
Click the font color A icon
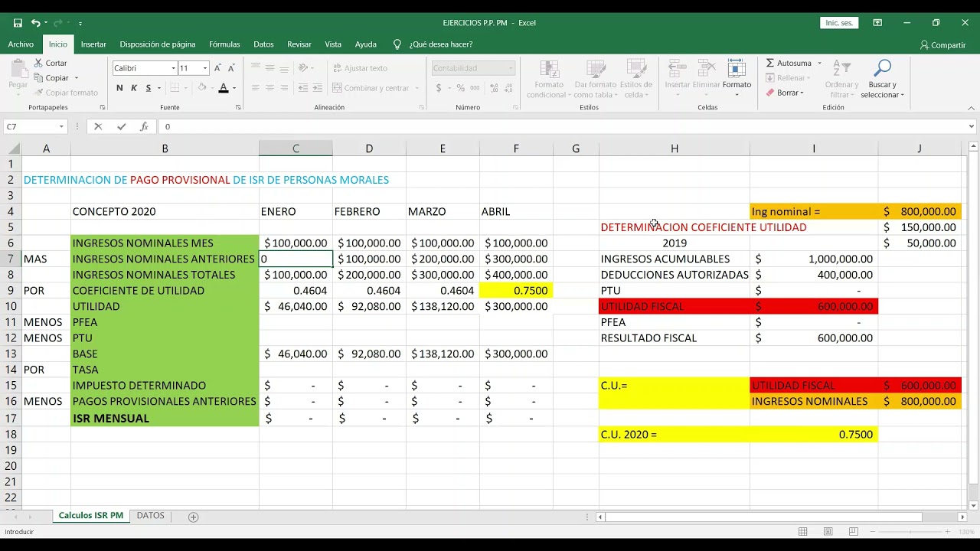point(223,88)
